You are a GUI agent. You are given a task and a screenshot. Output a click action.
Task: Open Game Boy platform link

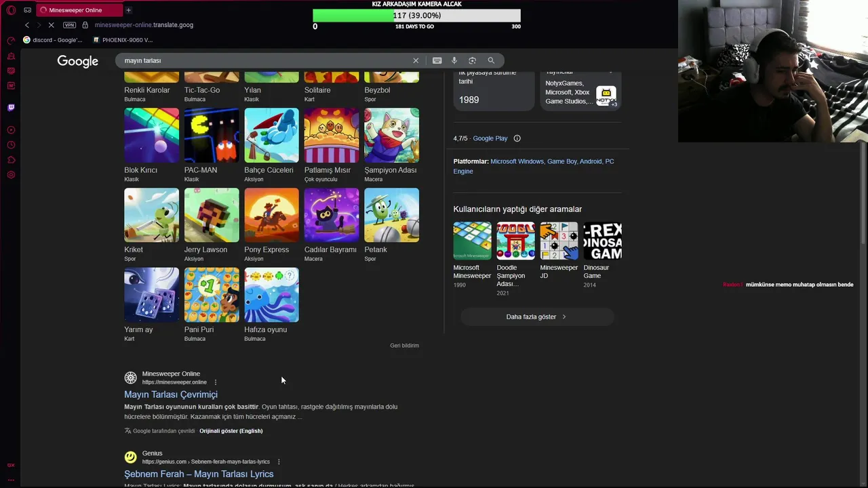pos(561,161)
